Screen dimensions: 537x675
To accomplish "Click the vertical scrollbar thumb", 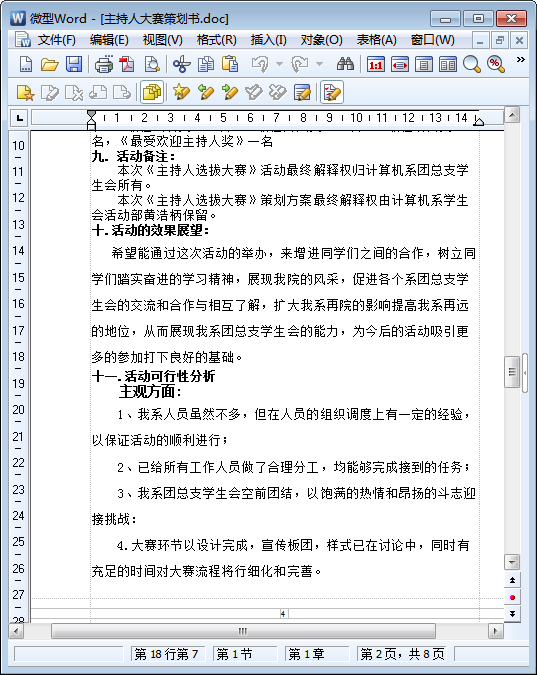I will pos(512,372).
